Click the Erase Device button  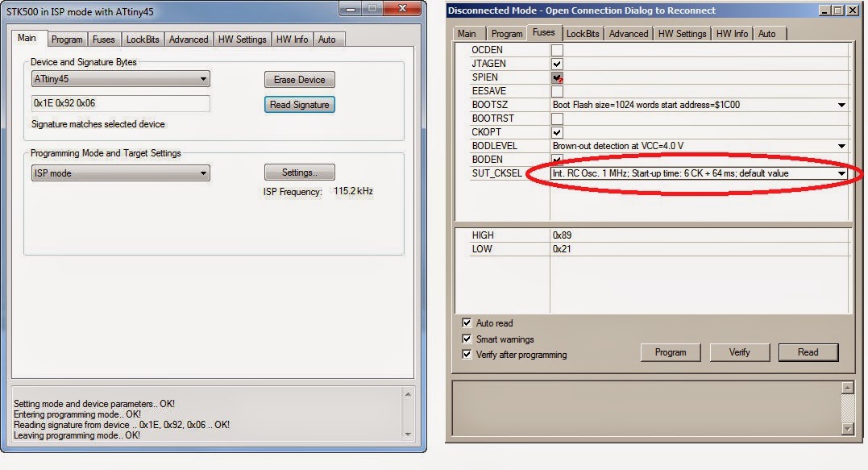(x=300, y=80)
